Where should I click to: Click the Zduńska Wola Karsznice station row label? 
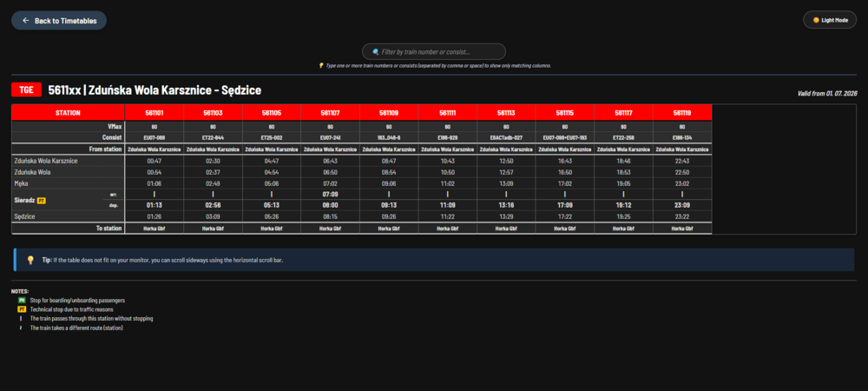click(x=45, y=161)
